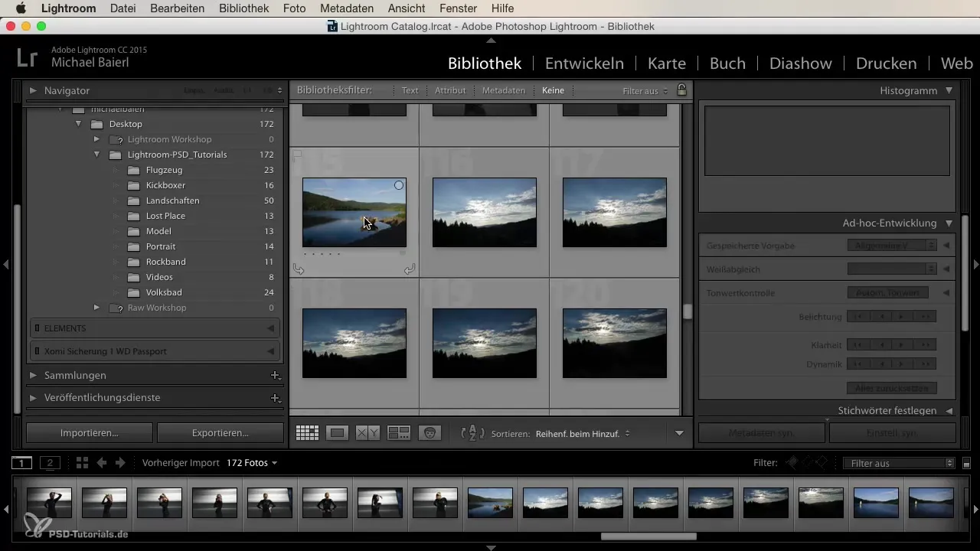Viewport: 980px width, 551px height.
Task: Open the Metadaten menu in menu bar
Action: click(x=347, y=8)
